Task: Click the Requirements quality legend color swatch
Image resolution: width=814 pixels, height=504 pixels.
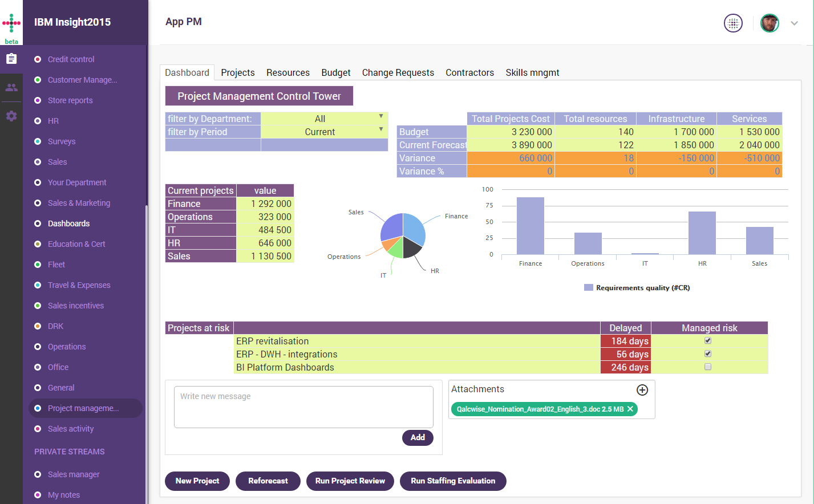Action: 589,288
